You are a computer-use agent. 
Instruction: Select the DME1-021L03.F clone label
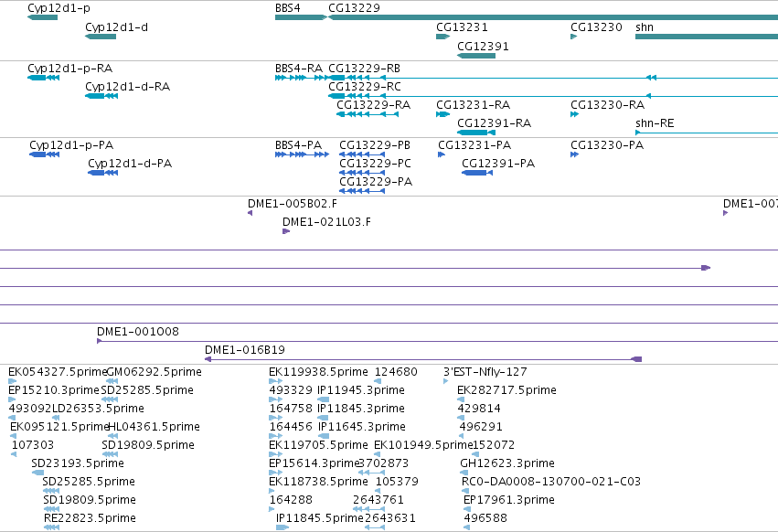[x=327, y=222]
